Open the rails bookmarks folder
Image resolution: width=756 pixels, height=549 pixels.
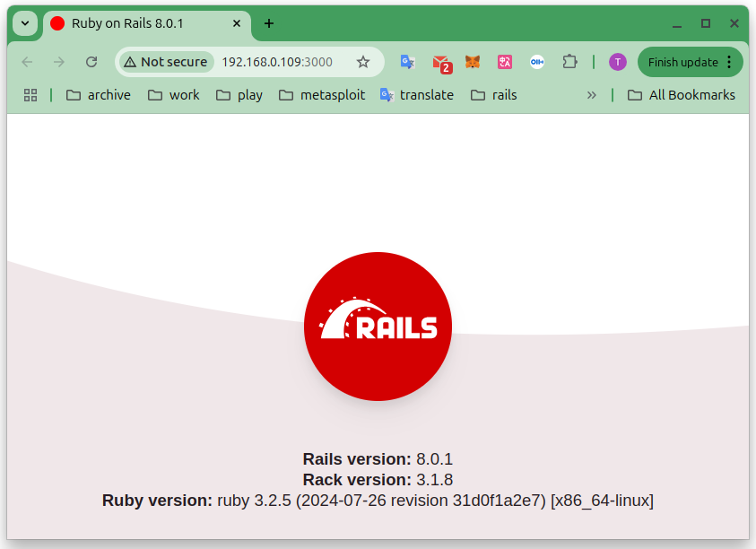[x=494, y=95]
